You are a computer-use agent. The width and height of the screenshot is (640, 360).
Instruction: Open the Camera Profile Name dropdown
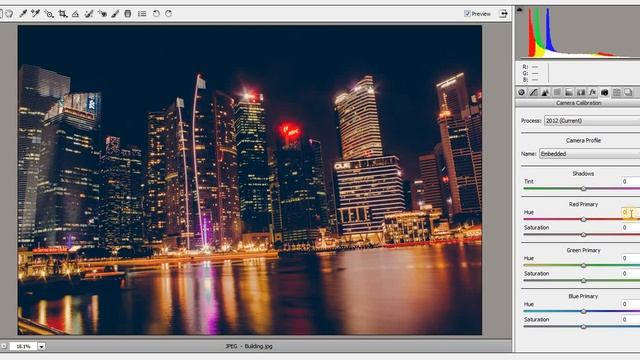point(589,154)
